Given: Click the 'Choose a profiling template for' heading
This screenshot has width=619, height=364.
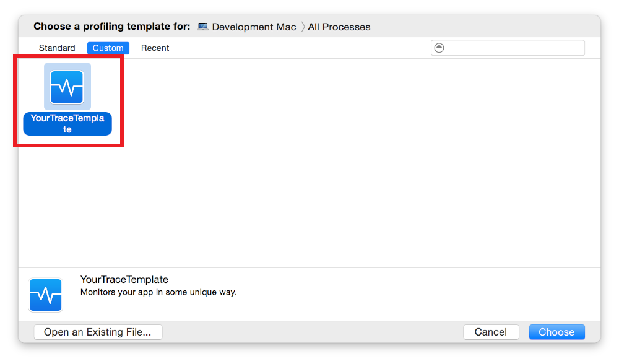Looking at the screenshot, I should (112, 27).
